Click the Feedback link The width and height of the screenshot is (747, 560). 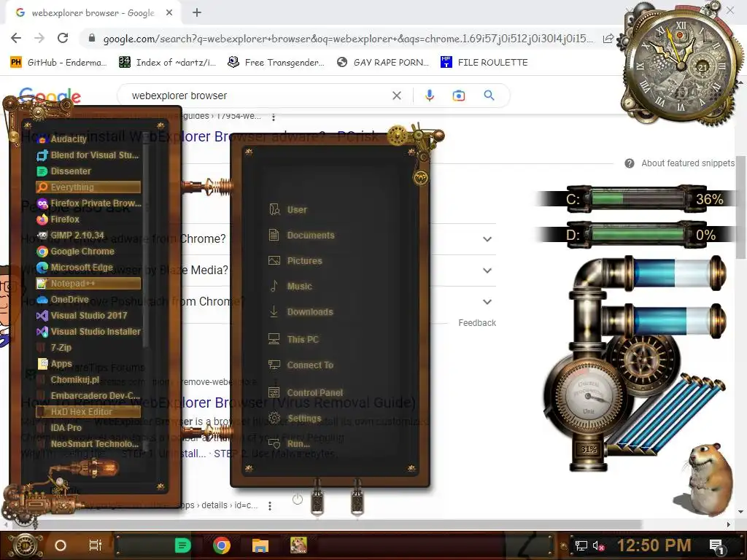click(477, 323)
